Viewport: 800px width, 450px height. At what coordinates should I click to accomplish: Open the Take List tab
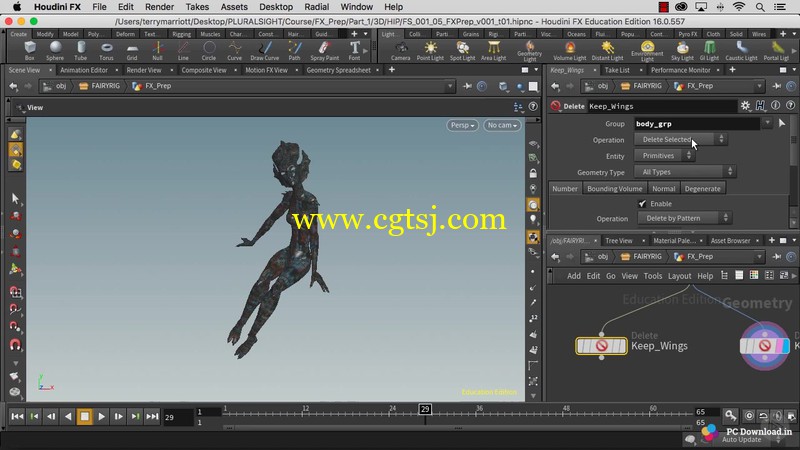click(617, 70)
